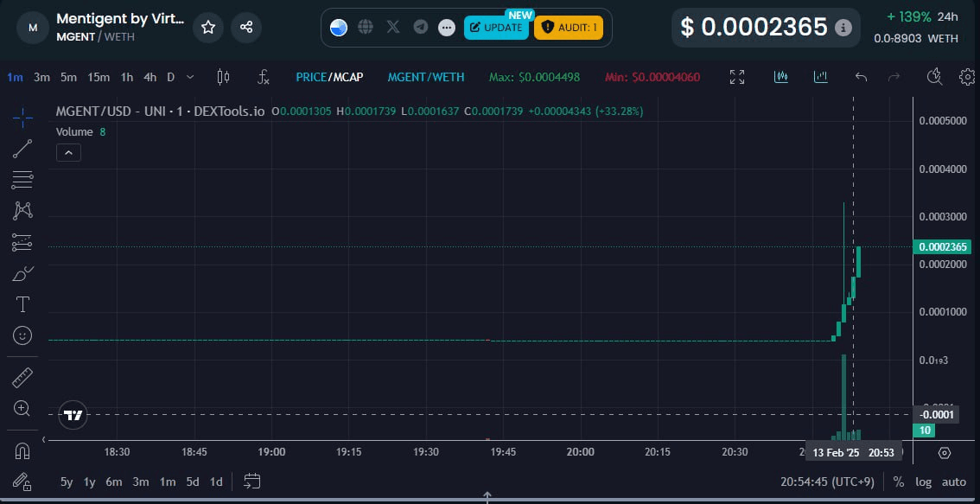Click the TradingView logo on chart

(x=73, y=415)
